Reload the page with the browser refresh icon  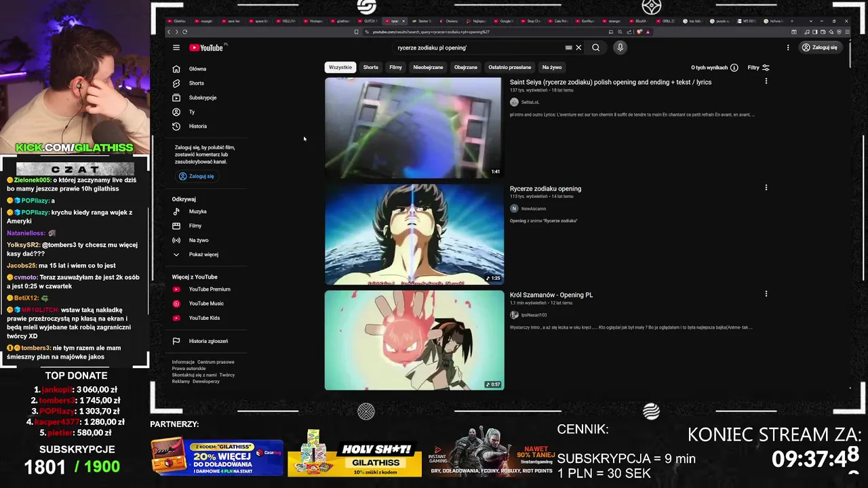(x=185, y=32)
